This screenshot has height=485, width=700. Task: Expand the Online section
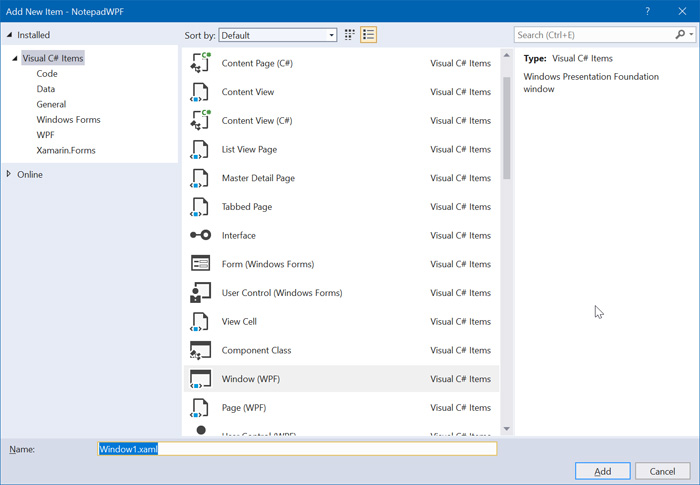pos(9,174)
